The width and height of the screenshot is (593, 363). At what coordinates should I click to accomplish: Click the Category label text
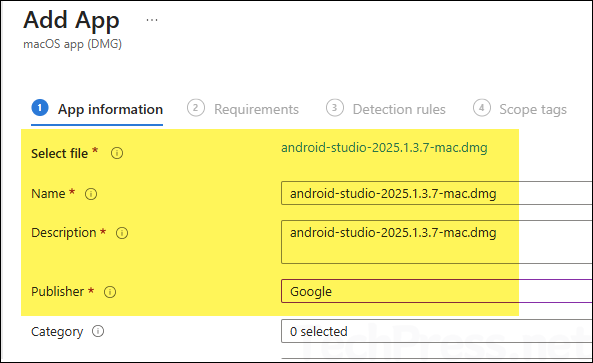57,332
